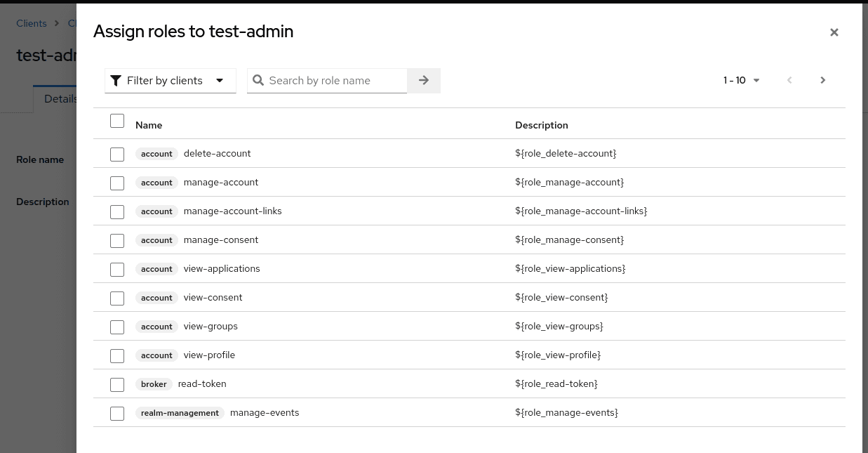
Task: Tick the manage-account-links role checkbox
Action: [117, 212]
